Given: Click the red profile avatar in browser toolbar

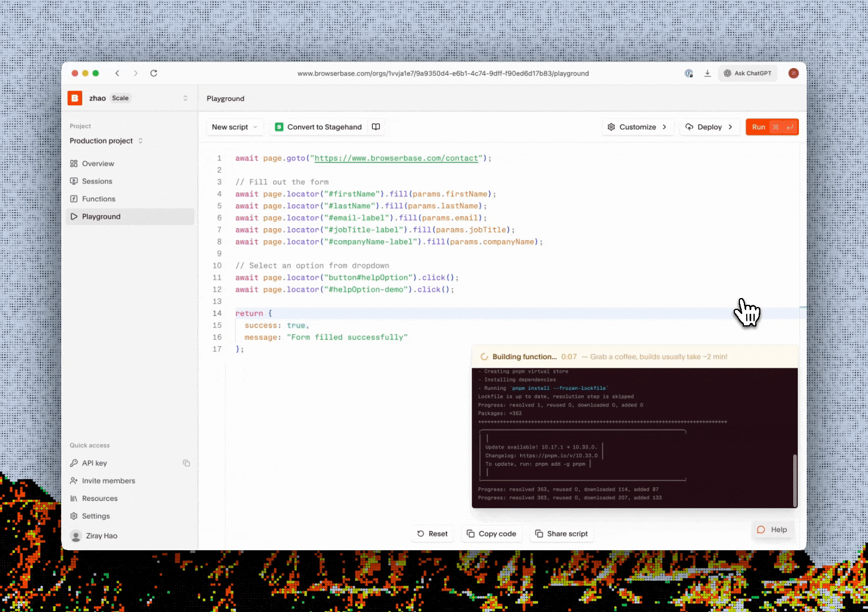Looking at the screenshot, I should coord(794,73).
